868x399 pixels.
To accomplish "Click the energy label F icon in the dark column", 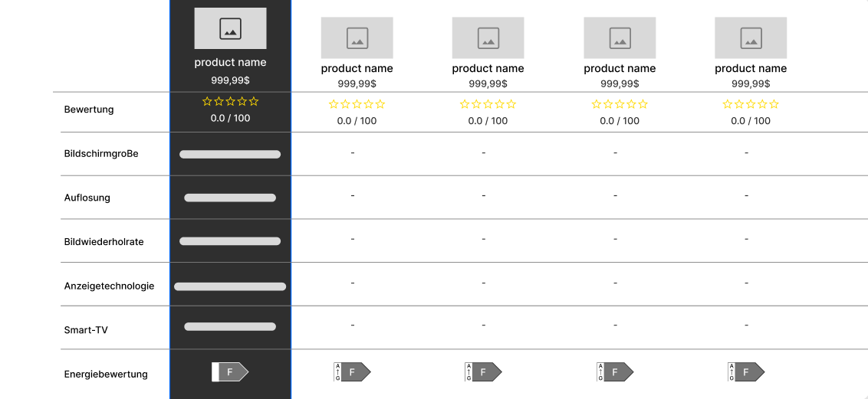I will [x=230, y=372].
